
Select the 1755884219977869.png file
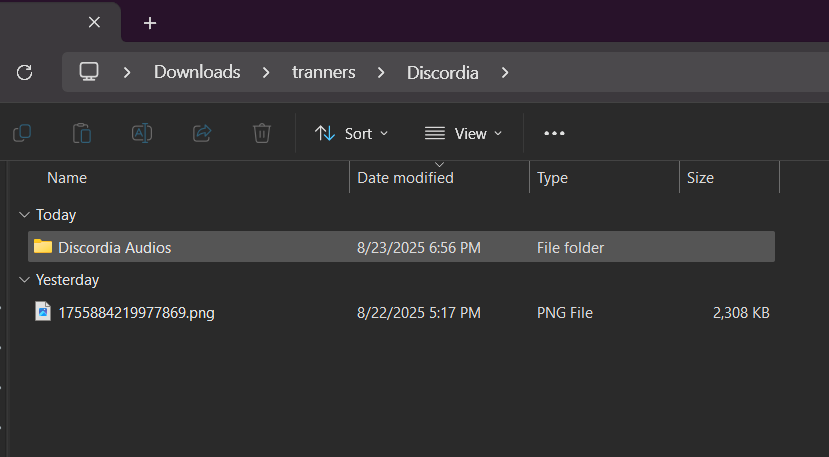point(136,313)
